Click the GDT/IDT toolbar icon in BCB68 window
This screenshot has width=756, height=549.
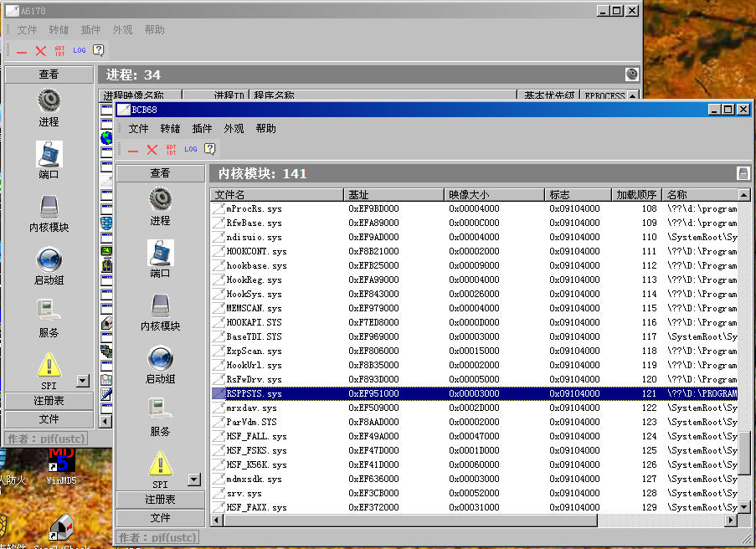(171, 149)
